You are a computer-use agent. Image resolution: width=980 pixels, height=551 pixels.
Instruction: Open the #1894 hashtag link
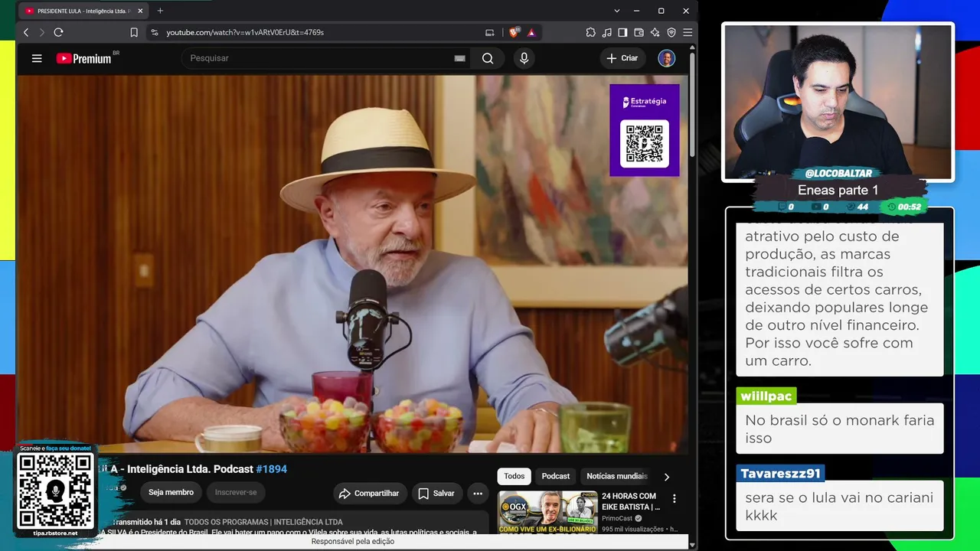pos(272,469)
